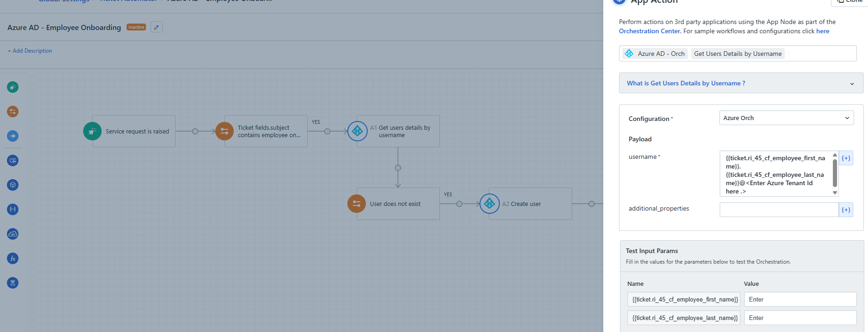The image size is (868, 332).
Task: Click green event icon on Service request node
Action: 92,131
